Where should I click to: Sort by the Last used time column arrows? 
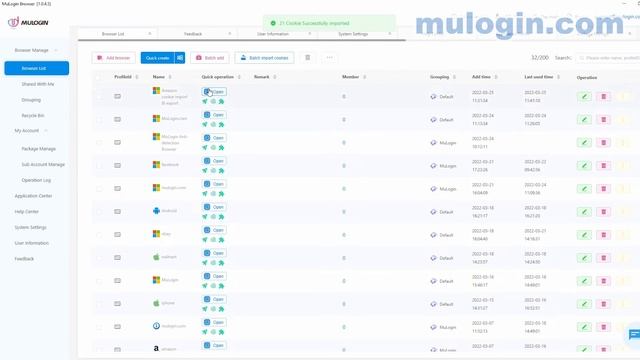coord(558,77)
